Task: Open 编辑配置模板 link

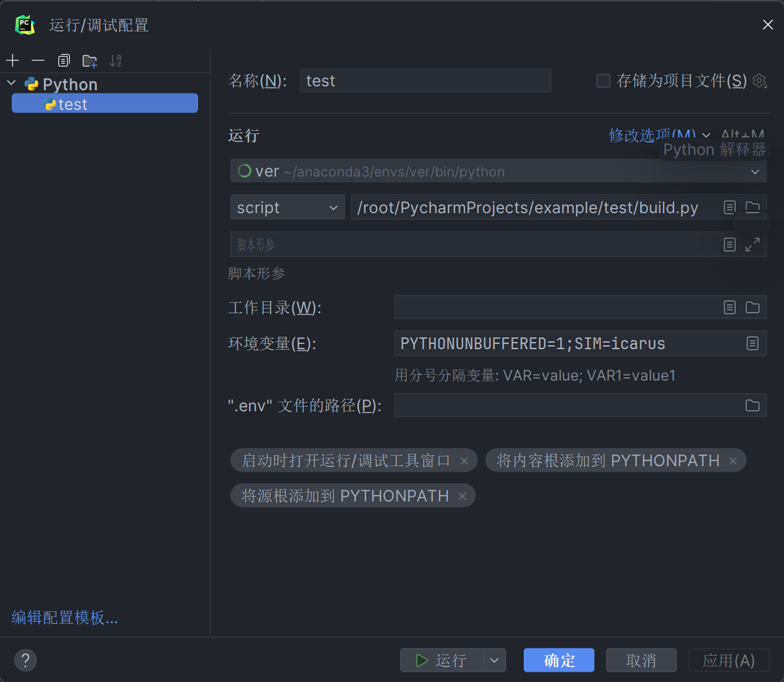Action: click(64, 617)
